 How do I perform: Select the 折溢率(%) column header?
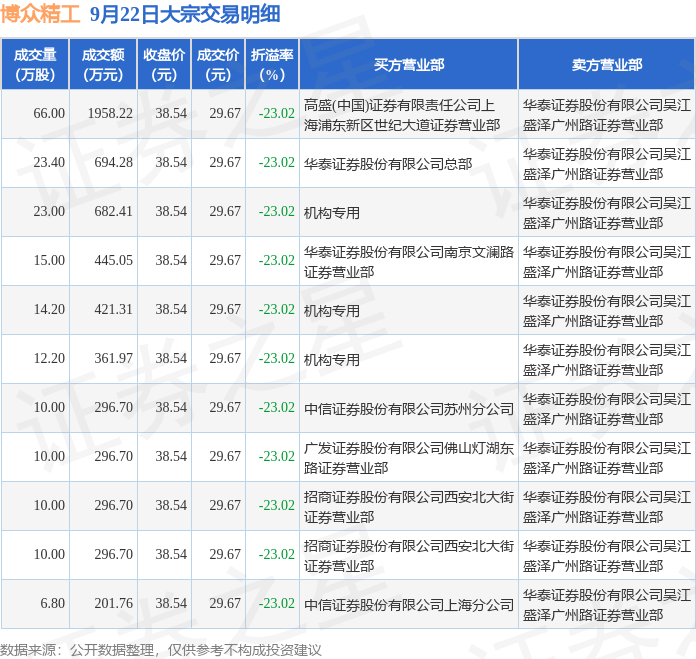click(x=272, y=65)
